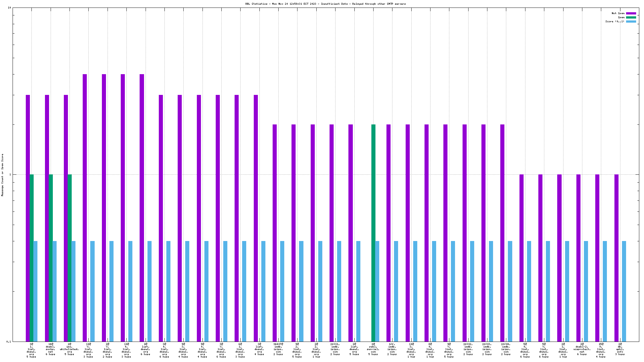644x362 pixels.
Task: Click the Not Spam legend text
Action: pyautogui.click(x=618, y=13)
